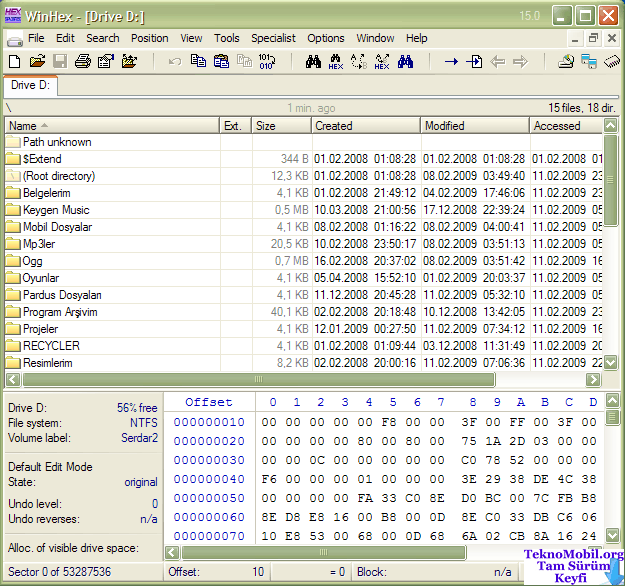Screen dimensions: 625x586
Task: Select the $Extend folder row
Action: [304, 159]
